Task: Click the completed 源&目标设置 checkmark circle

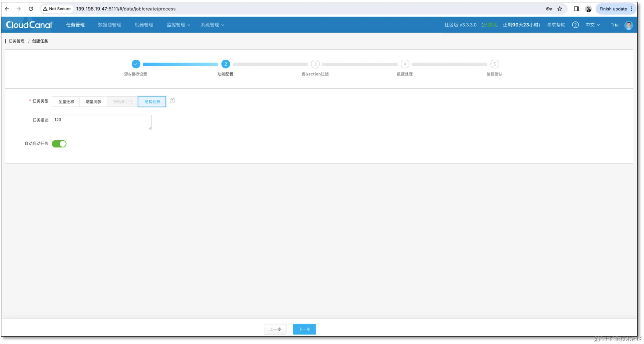Action: 136,64
